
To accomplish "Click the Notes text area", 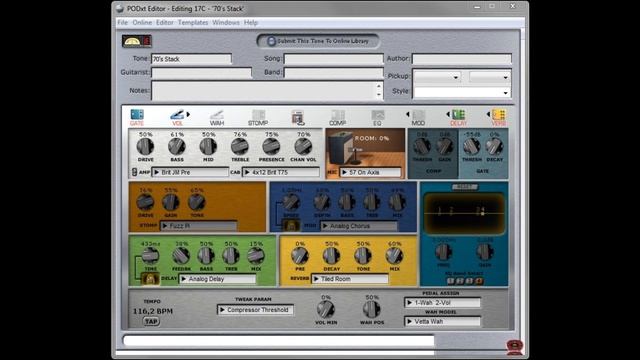I will point(267,91).
